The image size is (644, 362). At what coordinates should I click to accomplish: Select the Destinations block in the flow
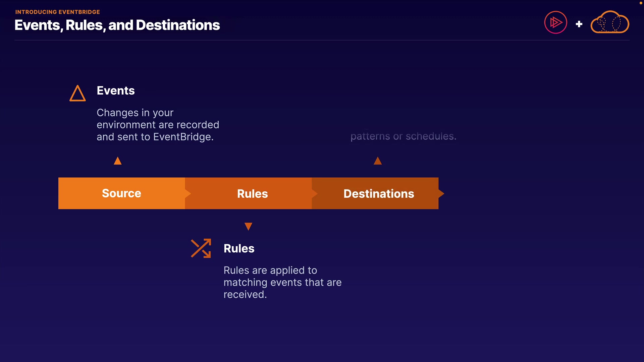click(379, 193)
